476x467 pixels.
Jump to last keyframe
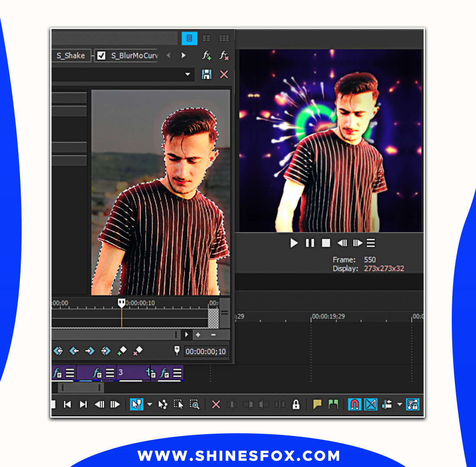click(x=106, y=351)
